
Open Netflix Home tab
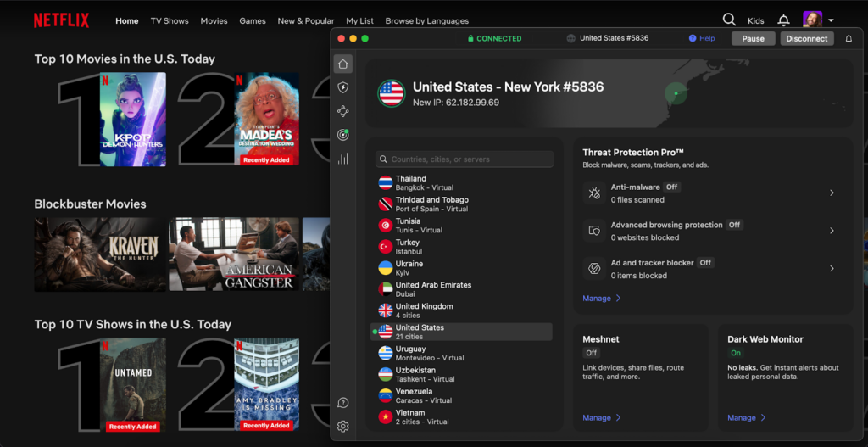(x=127, y=21)
